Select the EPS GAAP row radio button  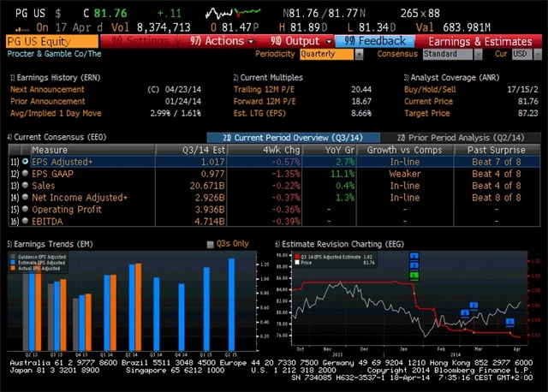[x=25, y=173]
